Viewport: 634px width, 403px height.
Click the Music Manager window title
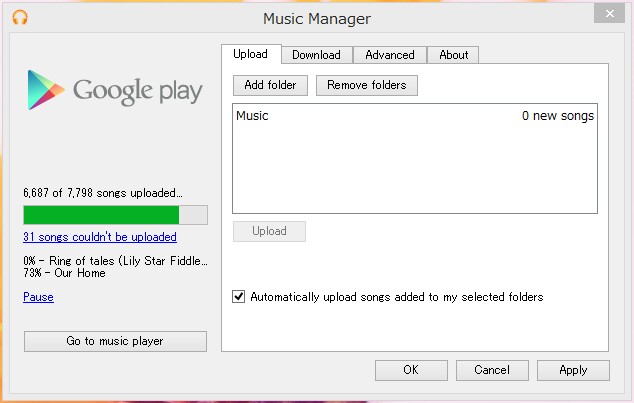point(317,19)
